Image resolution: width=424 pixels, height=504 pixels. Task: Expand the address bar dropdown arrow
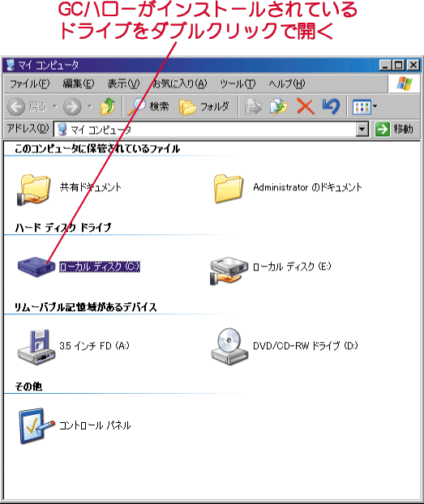[x=362, y=129]
